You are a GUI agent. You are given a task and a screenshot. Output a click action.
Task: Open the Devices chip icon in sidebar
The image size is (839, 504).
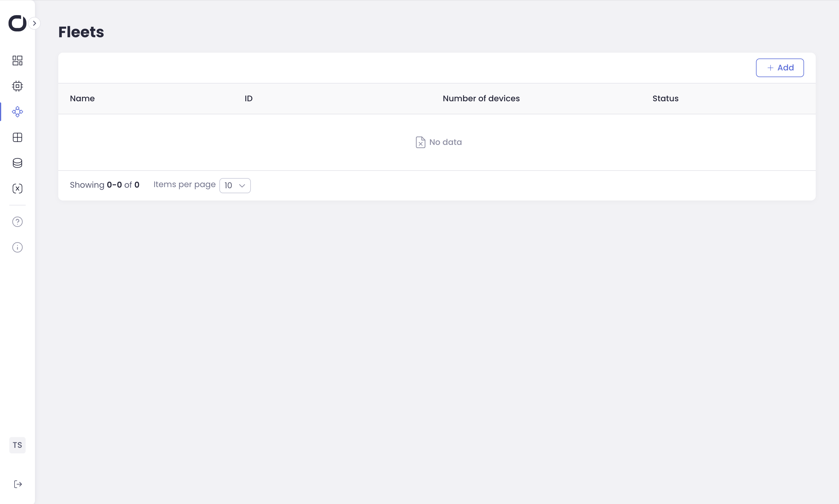coord(17,86)
